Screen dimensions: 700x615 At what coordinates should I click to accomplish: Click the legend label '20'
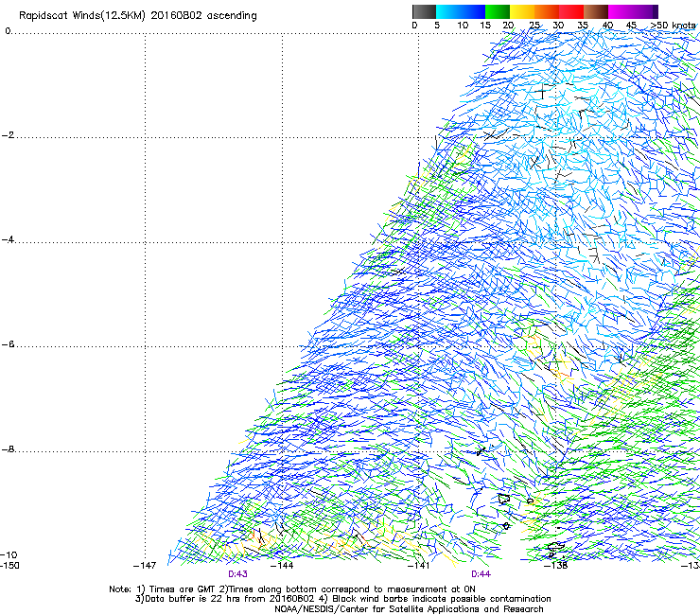508,26
